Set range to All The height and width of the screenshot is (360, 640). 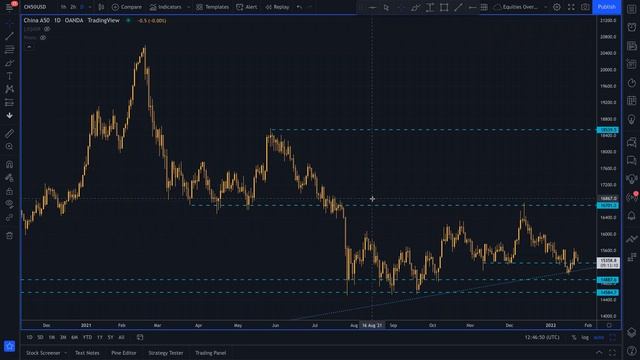tap(121, 337)
